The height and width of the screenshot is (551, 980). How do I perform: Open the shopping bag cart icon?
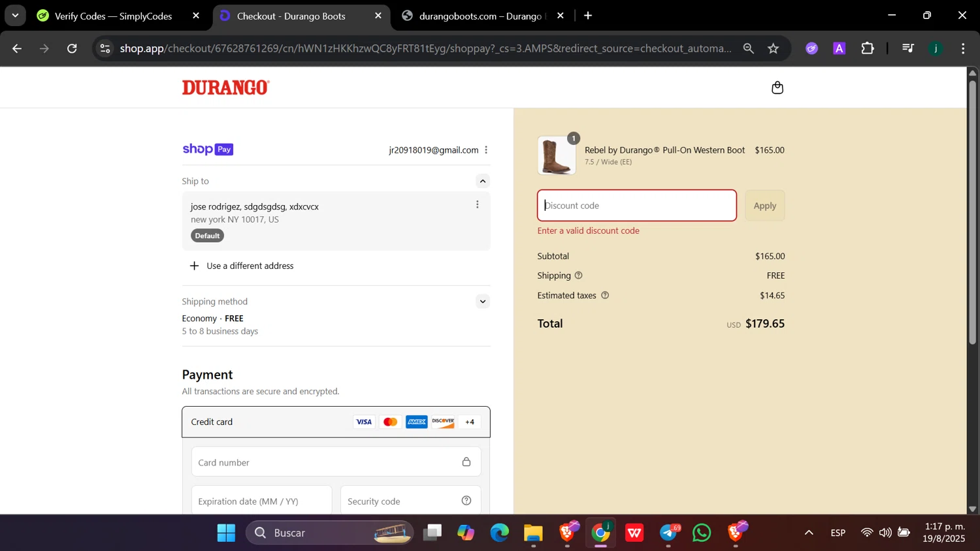[x=777, y=87]
